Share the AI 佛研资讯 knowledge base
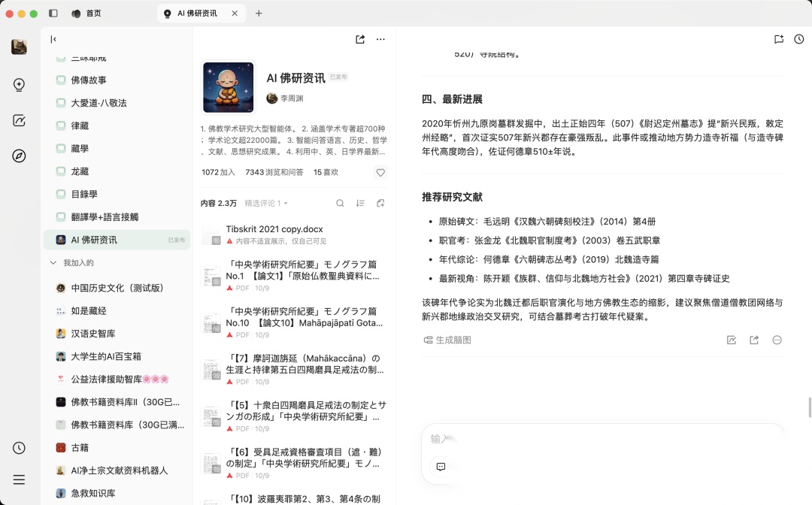This screenshot has height=505, width=812. (360, 39)
